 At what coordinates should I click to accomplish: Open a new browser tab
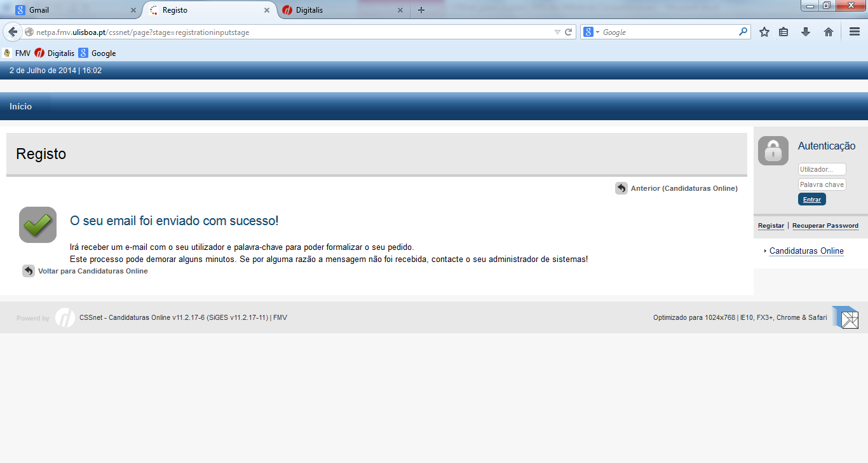pos(421,10)
